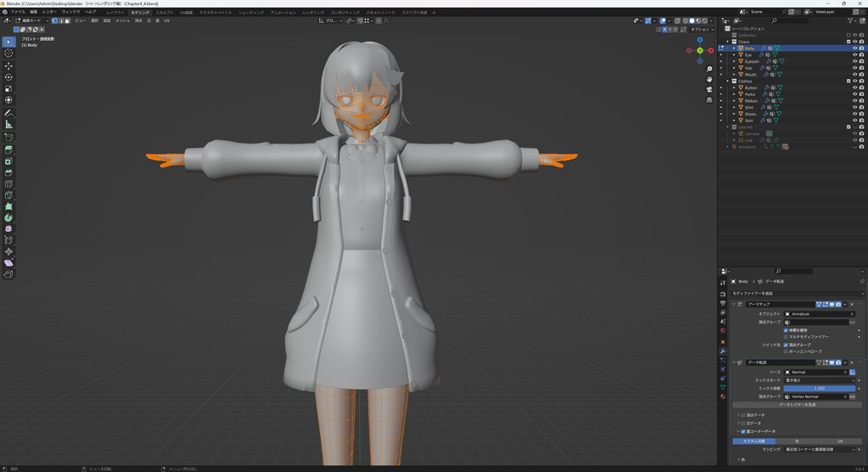Image resolution: width=868 pixels, height=472 pixels.
Task: Select the Rotate tool
Action: [x=8, y=77]
